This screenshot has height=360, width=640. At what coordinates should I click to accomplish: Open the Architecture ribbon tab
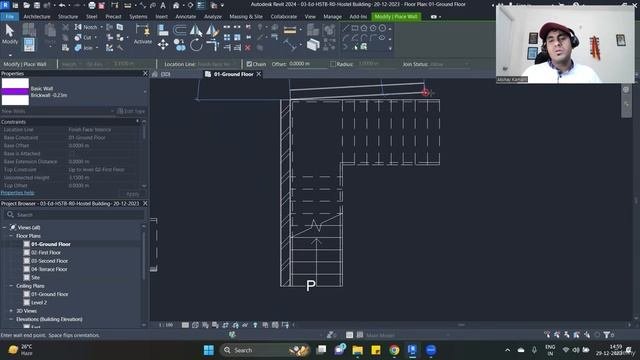(x=37, y=17)
